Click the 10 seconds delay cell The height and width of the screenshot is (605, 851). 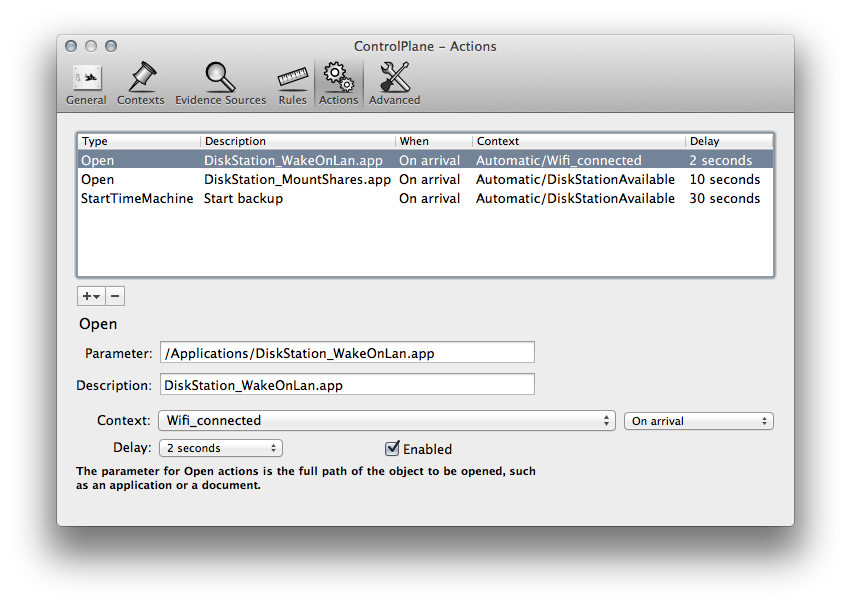click(x=725, y=179)
